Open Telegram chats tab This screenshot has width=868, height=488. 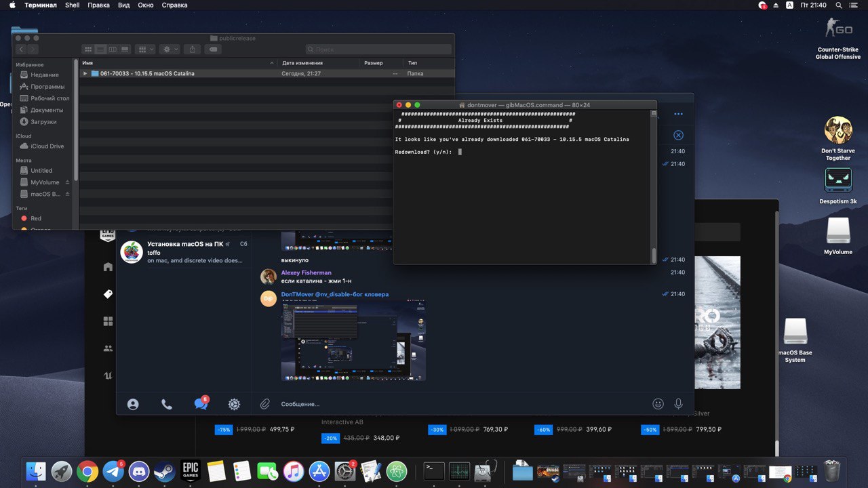click(x=201, y=403)
